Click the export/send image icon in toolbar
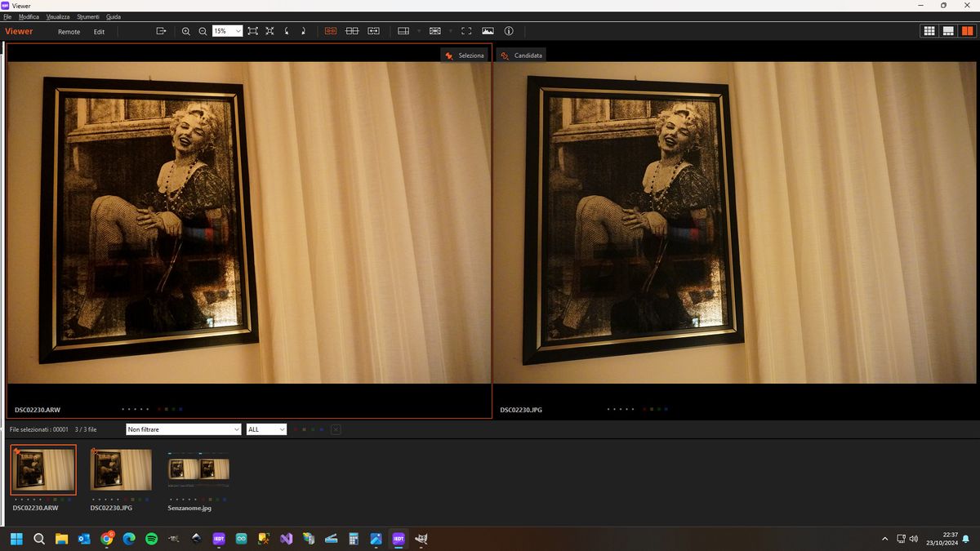The image size is (980, 551). coord(161,31)
